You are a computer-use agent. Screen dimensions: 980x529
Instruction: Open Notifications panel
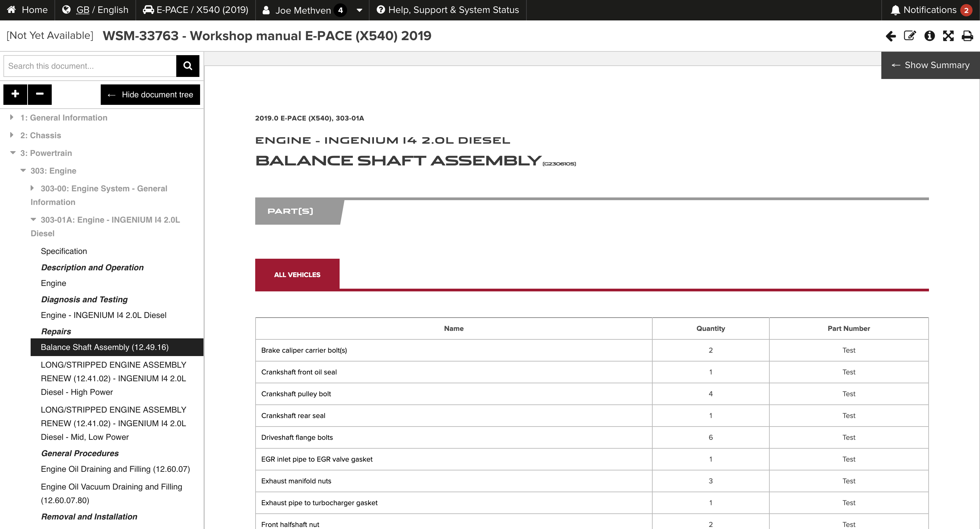tap(931, 10)
